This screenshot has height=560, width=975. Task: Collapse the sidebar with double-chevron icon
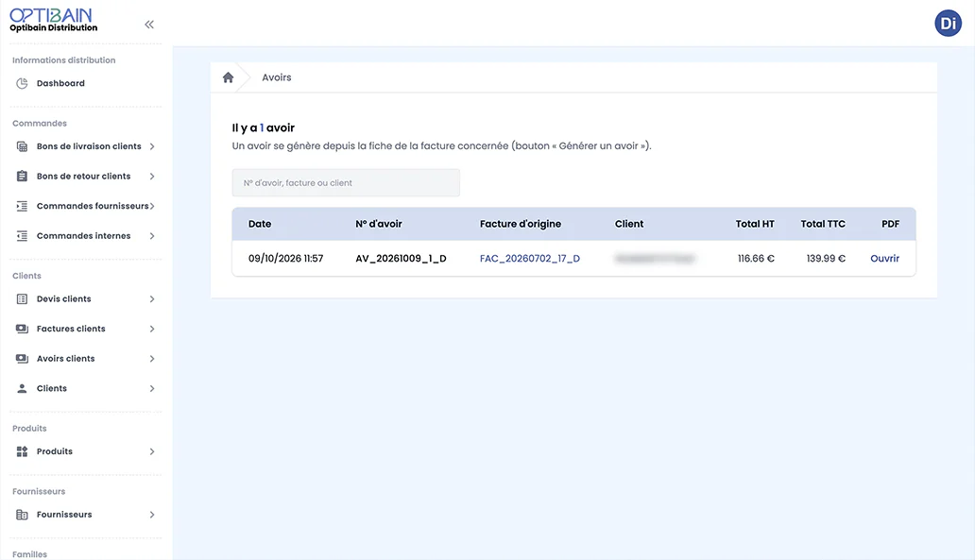[149, 25]
